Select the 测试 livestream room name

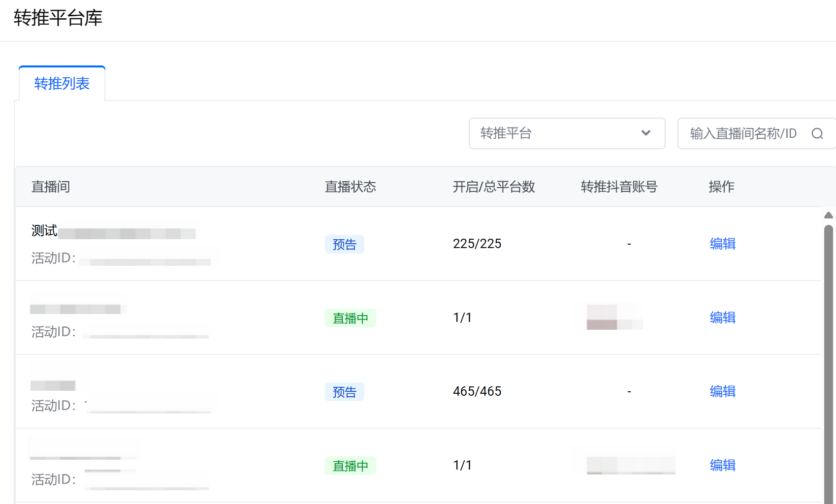pos(44,230)
